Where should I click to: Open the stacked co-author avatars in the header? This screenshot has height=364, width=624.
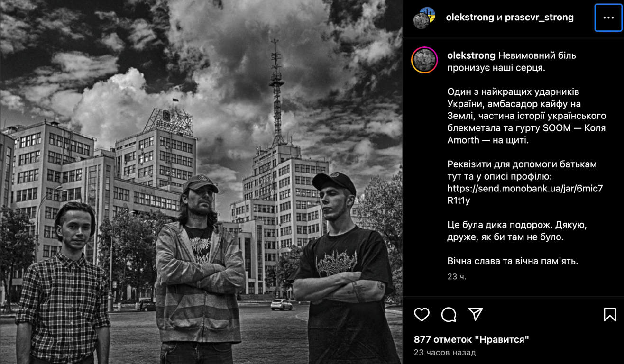click(x=424, y=18)
